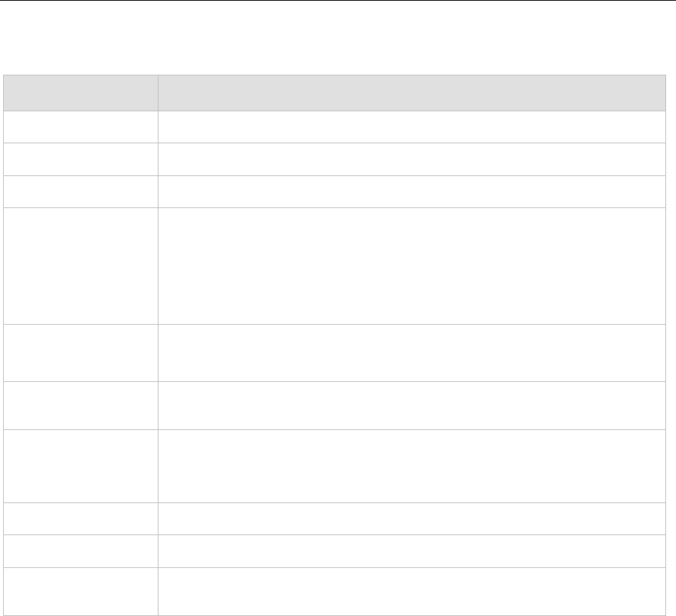Select third body row's right cell
This screenshot has height=616, width=676.
[x=412, y=191]
